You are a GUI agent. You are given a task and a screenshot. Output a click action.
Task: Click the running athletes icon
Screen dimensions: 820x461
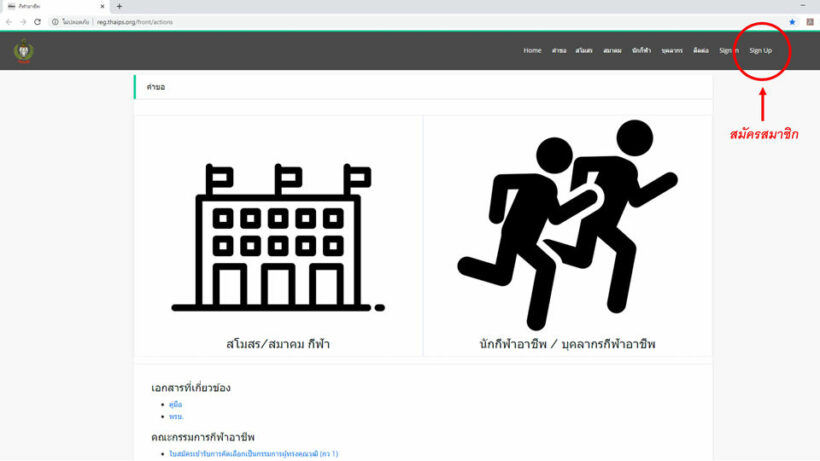click(x=567, y=225)
